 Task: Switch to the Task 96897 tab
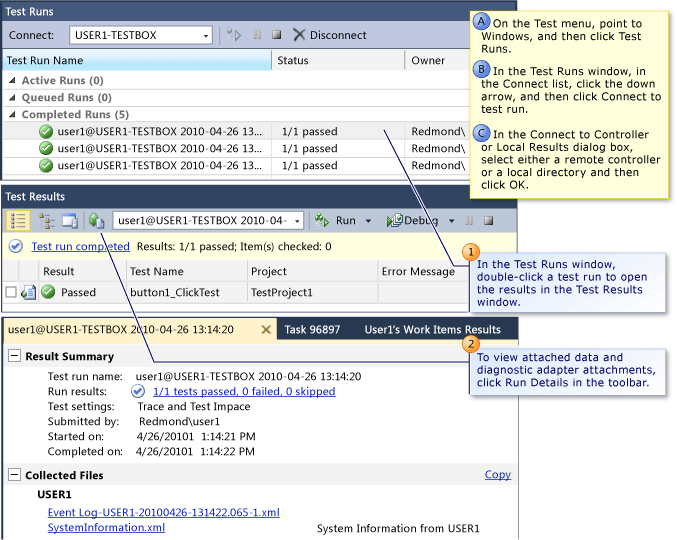coord(312,330)
